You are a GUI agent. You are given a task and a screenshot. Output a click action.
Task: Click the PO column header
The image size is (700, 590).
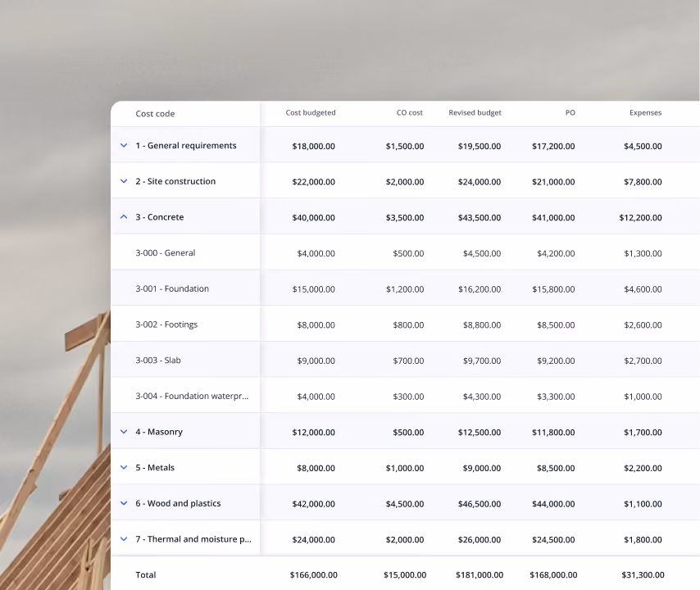tap(570, 113)
